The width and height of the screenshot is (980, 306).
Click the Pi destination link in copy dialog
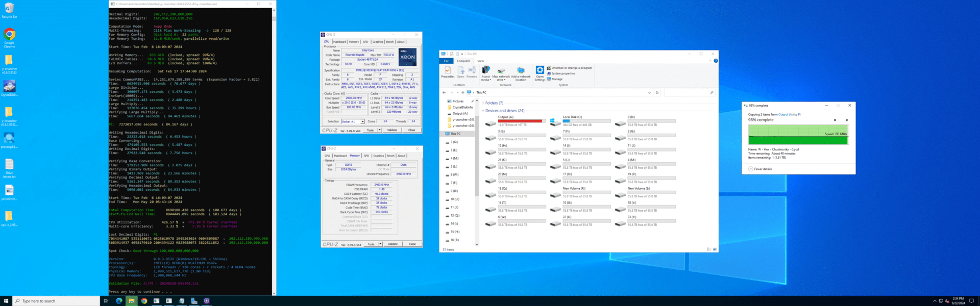pos(799,114)
